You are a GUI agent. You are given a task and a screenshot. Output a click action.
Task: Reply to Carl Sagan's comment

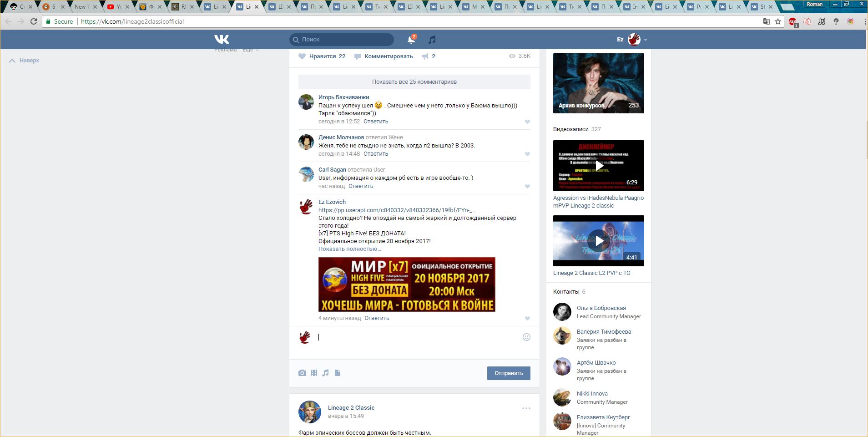tap(361, 186)
